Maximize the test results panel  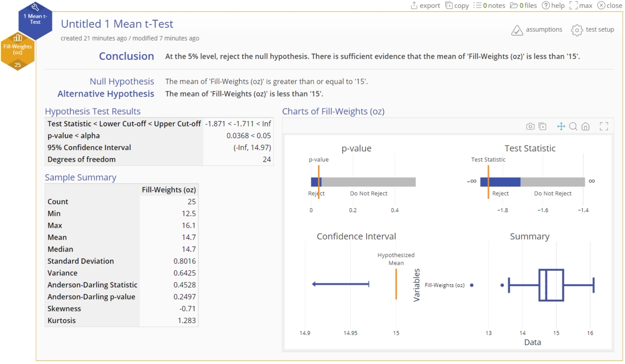coord(581,6)
